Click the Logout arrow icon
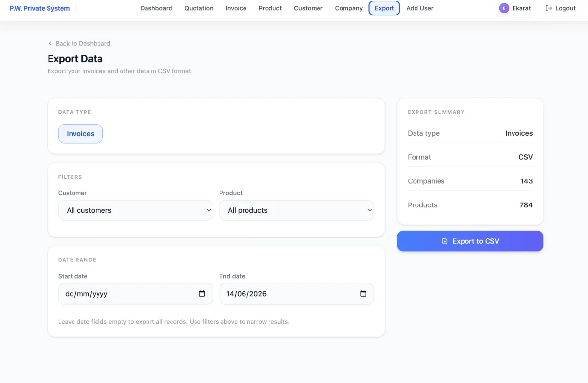 [x=549, y=8]
